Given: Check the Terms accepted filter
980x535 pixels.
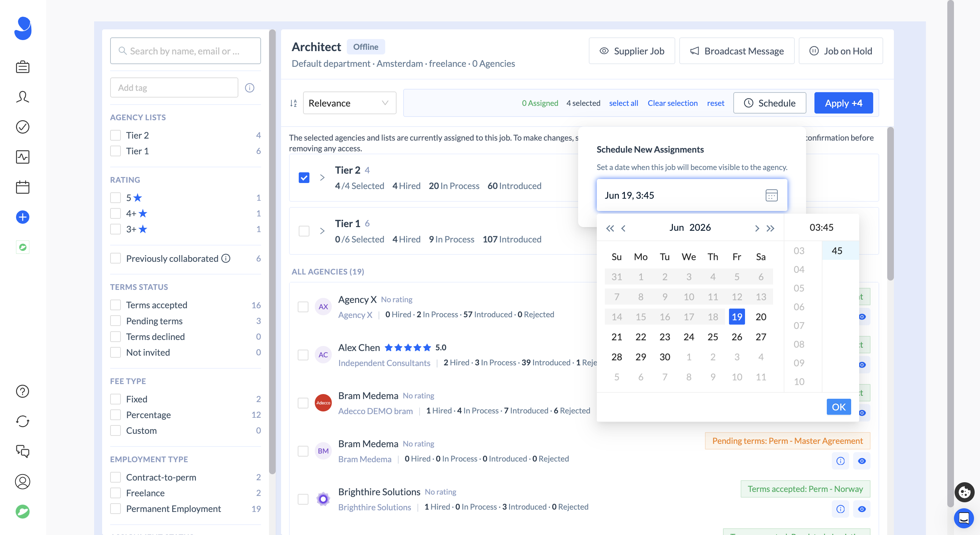Looking at the screenshot, I should point(115,305).
